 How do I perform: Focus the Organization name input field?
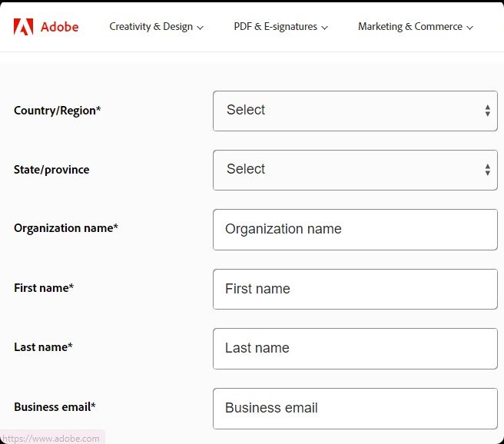pyautogui.click(x=355, y=230)
